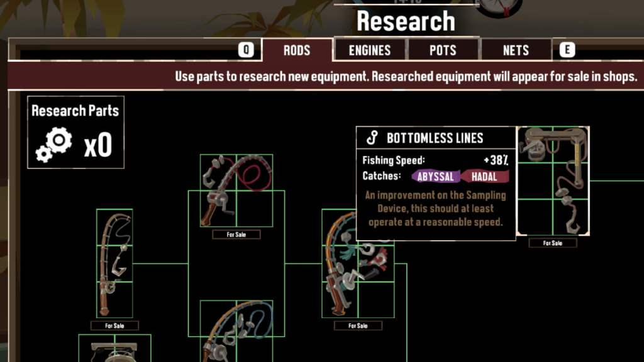This screenshot has width=644, height=362.
Task: Click For Sale label under multi-hook rod
Action: click(358, 326)
